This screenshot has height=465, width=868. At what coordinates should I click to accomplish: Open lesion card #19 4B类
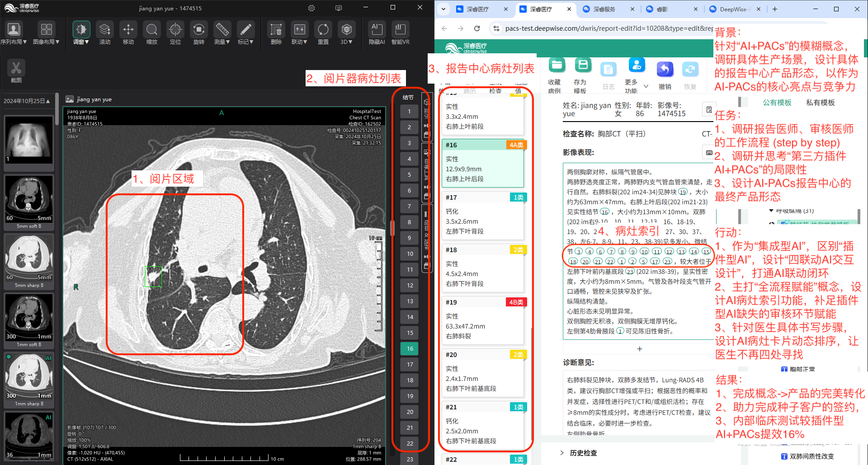tap(483, 320)
